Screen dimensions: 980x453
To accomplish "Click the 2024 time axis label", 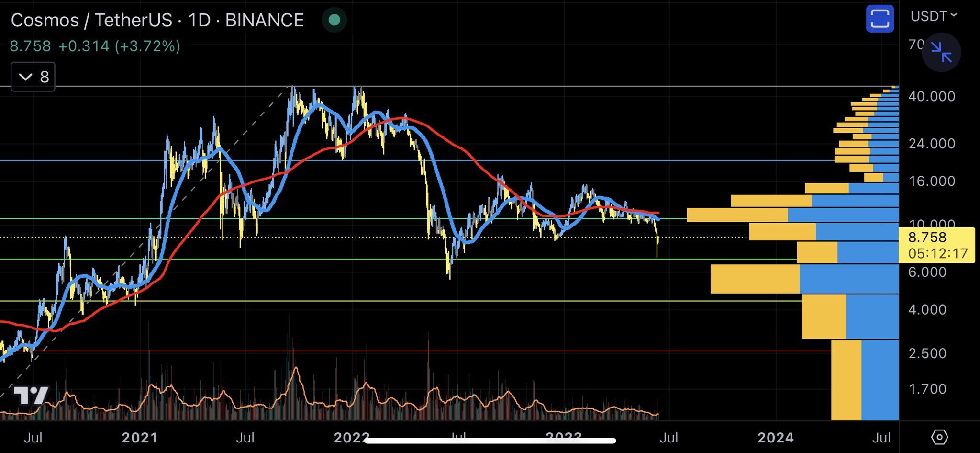I will point(776,438).
